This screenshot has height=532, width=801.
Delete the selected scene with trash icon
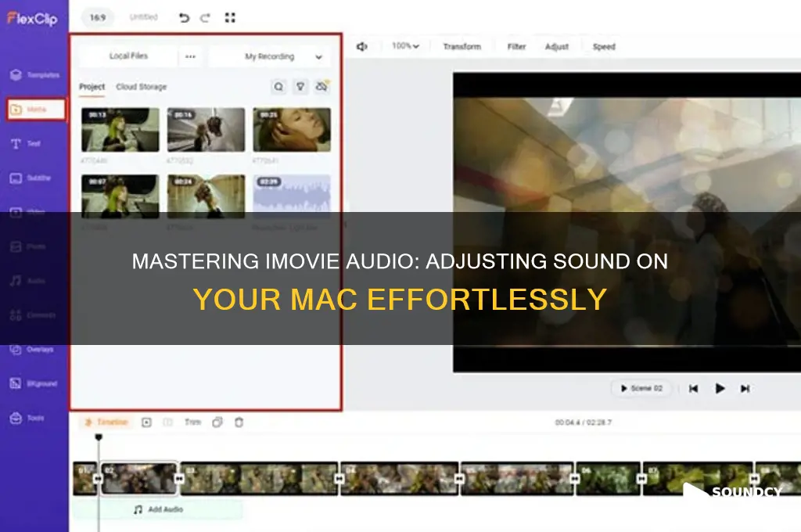coord(239,422)
